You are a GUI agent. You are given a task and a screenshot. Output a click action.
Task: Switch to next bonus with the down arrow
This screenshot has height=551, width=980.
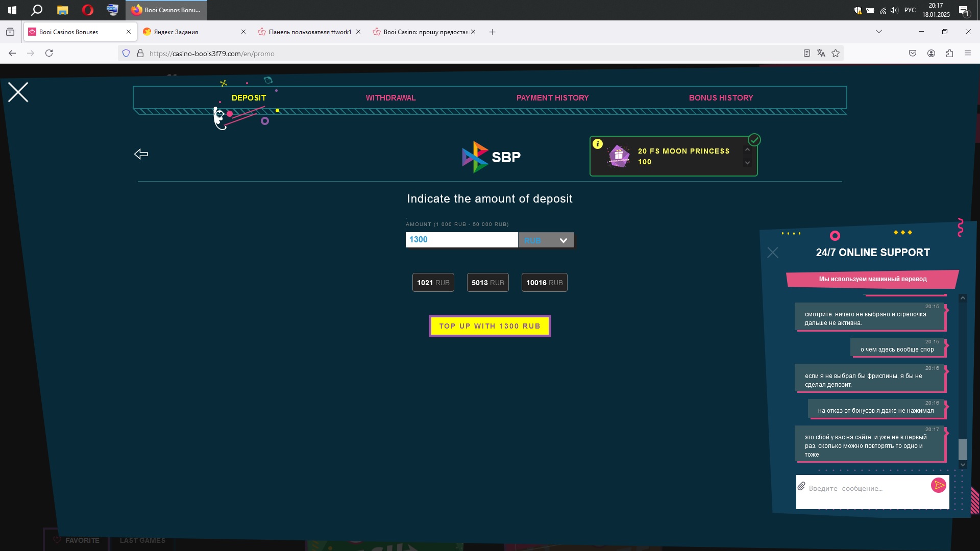click(747, 163)
